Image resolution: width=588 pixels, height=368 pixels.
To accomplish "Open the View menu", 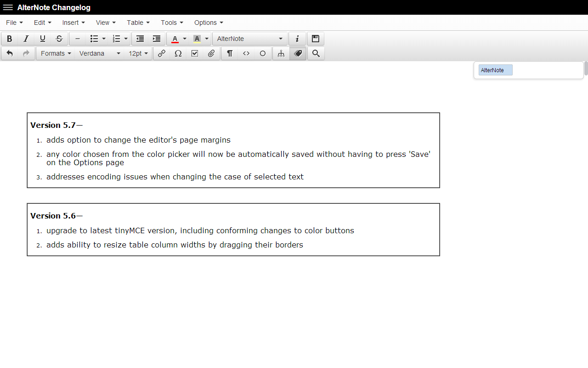I will [106, 23].
